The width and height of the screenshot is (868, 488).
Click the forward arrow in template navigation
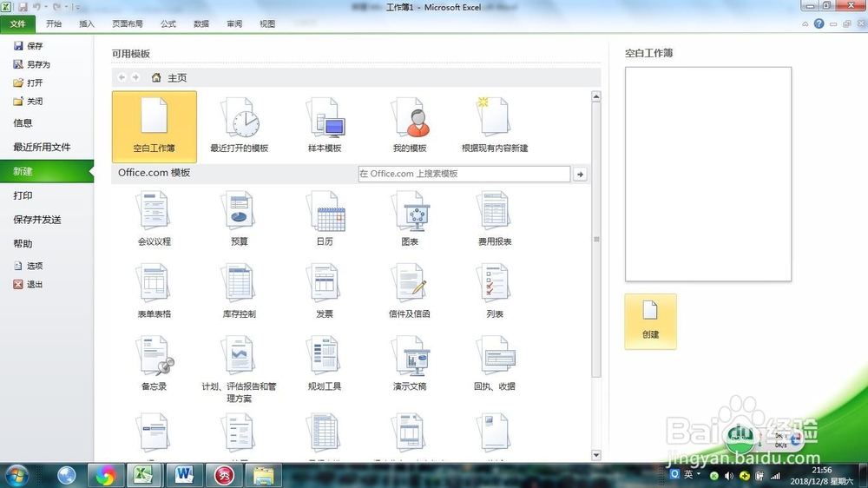[135, 77]
